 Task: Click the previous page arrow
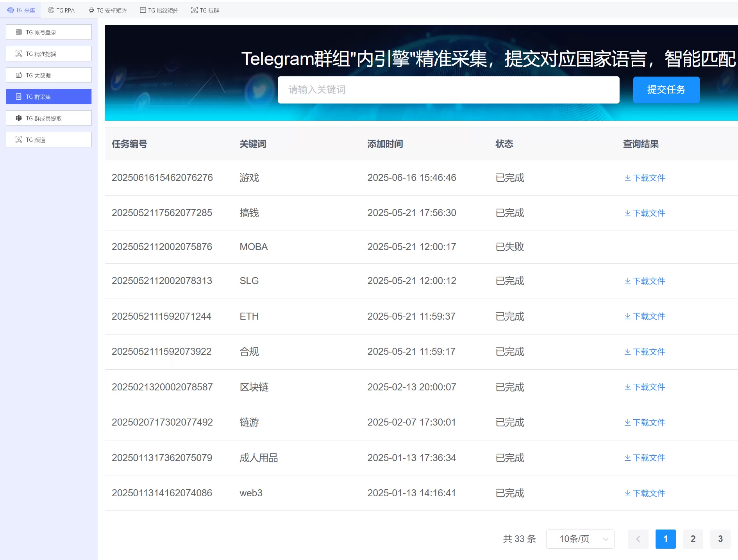638,539
